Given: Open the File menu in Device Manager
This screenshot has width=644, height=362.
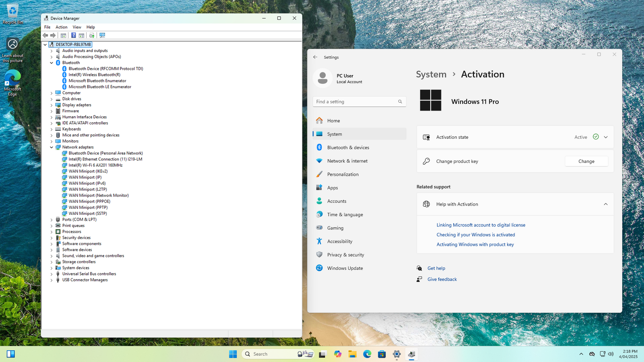Looking at the screenshot, I should (x=47, y=27).
